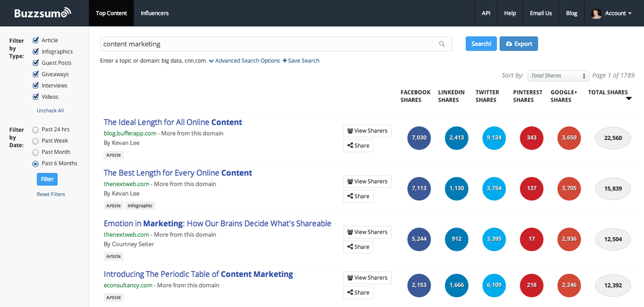Open the API menu item
Viewport: 644px width, 307px height.
click(x=486, y=13)
